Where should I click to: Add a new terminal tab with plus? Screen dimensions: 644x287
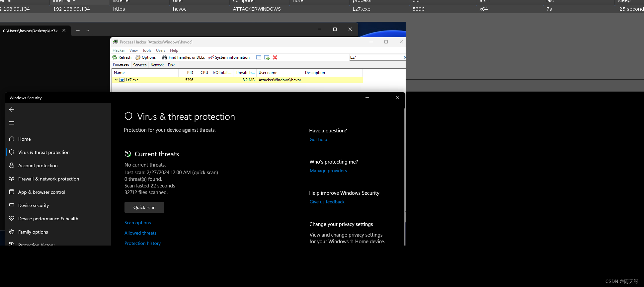(x=78, y=31)
